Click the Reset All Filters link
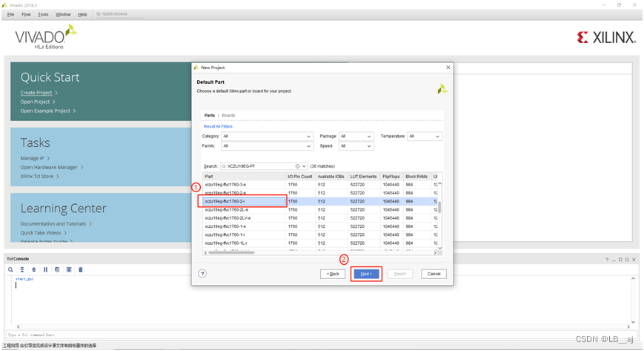644x351 pixels. pyautogui.click(x=218, y=127)
